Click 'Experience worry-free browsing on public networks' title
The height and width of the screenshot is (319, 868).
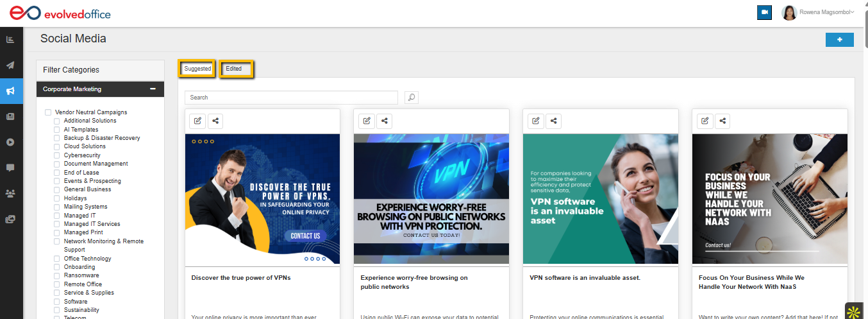pyautogui.click(x=414, y=282)
